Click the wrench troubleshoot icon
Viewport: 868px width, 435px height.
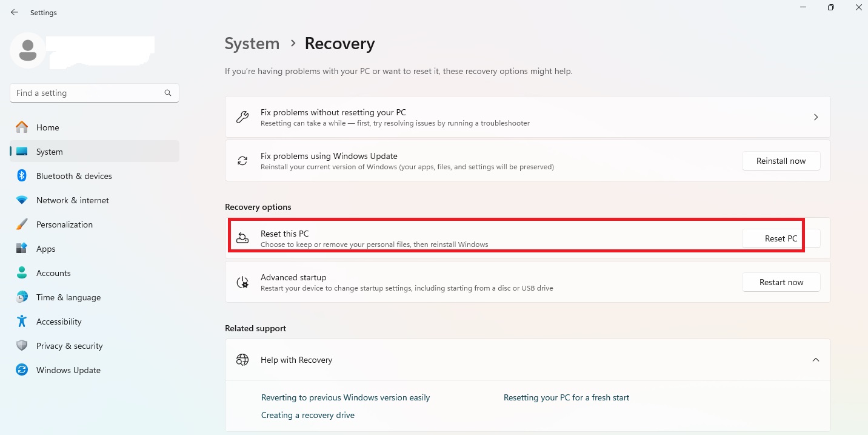(242, 117)
